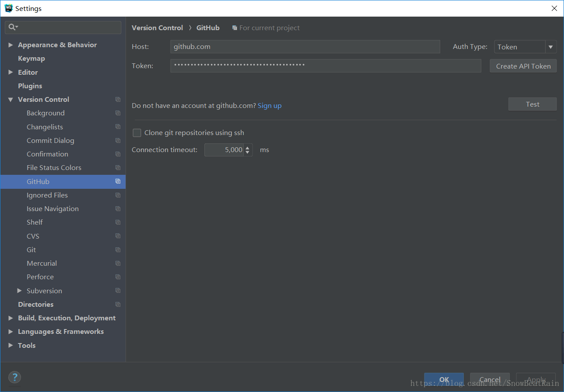Viewport: 564px width, 392px height.
Task: Confirm settings with OK button
Action: click(x=444, y=379)
